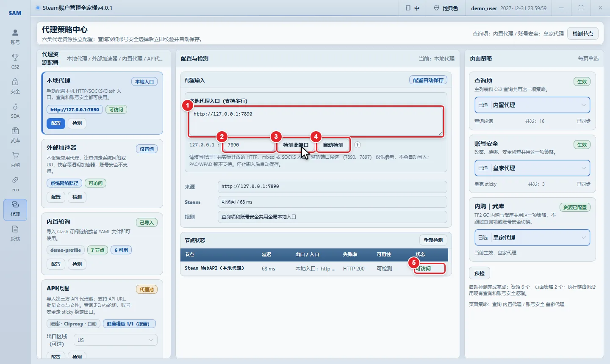Viewport: 610px width, 364px height.
Task: Click the 预检 button
Action: [x=480, y=273]
